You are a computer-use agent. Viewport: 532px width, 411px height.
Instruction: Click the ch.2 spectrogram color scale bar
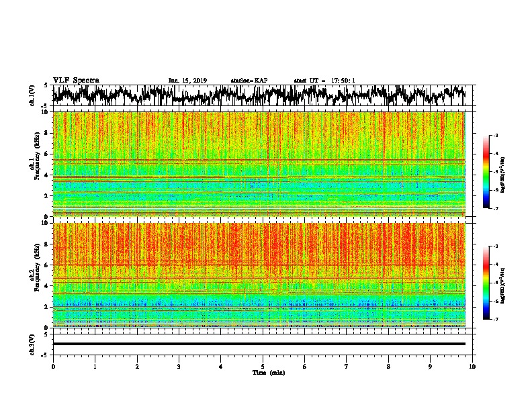(x=486, y=283)
